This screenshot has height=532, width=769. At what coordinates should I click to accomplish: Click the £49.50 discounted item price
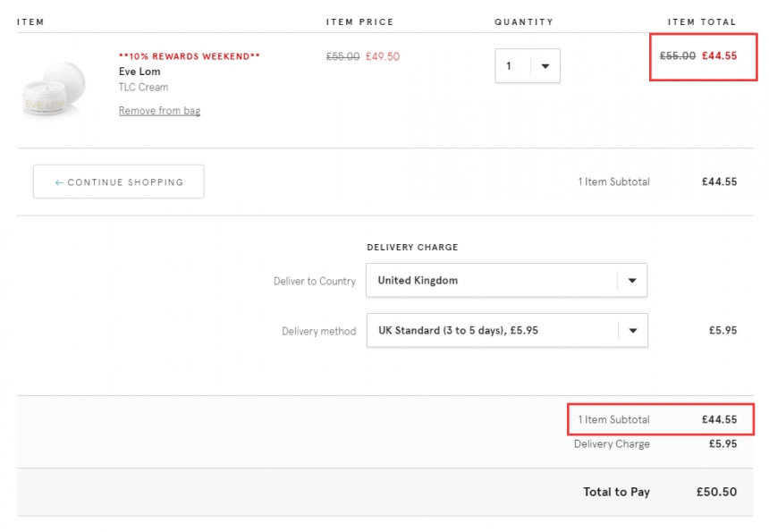383,56
